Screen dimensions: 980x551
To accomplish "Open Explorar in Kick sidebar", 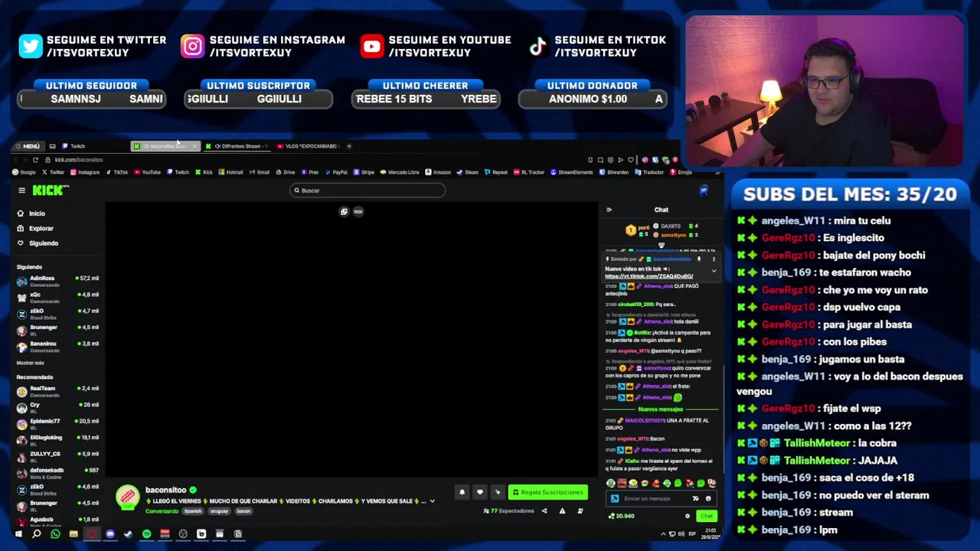I will tap(35, 228).
